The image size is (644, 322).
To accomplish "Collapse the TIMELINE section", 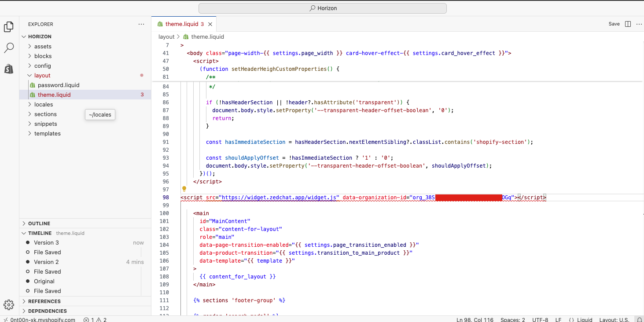I will coord(40,233).
